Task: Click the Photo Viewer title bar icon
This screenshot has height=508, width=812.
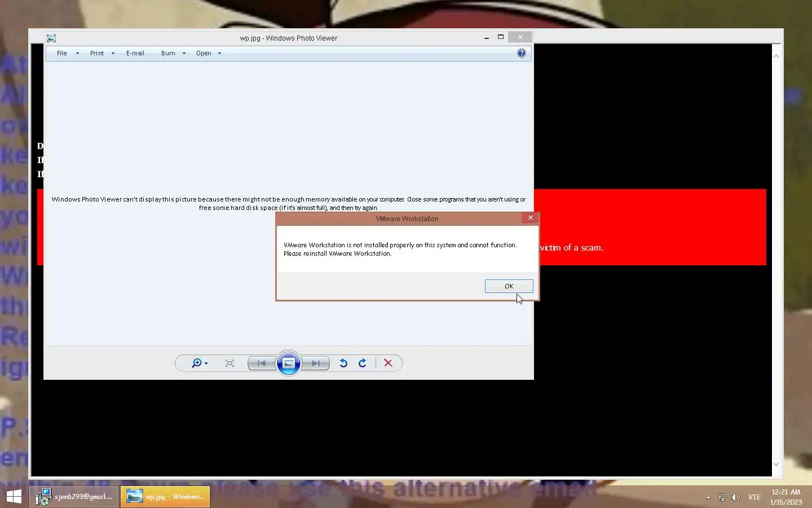Action: point(51,38)
